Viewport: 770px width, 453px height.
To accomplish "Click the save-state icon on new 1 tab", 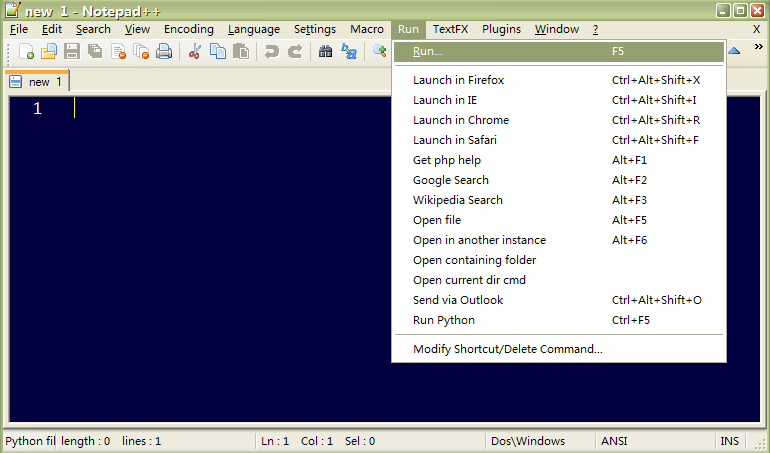I will tap(16, 82).
